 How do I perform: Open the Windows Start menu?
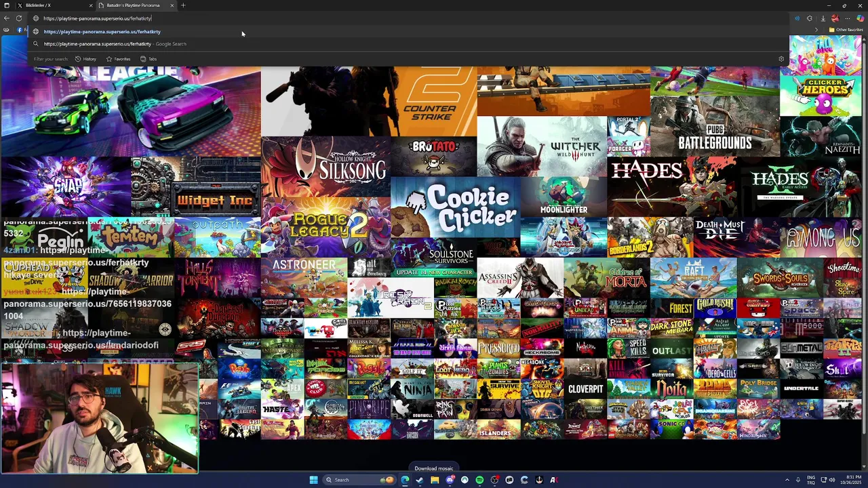pos(313,480)
